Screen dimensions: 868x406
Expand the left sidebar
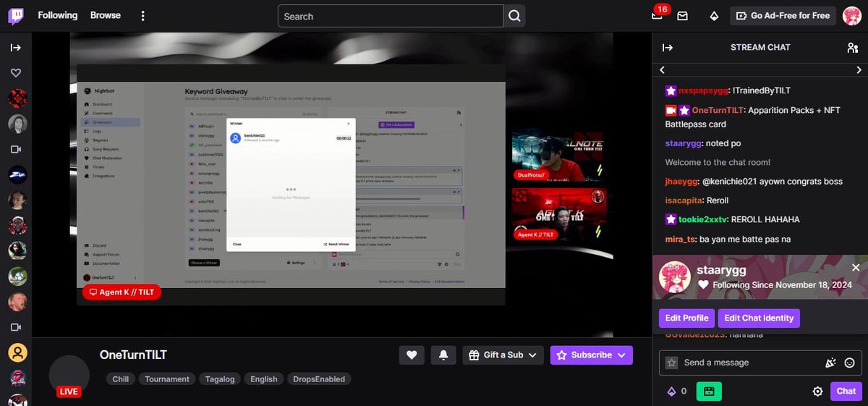[x=16, y=48]
